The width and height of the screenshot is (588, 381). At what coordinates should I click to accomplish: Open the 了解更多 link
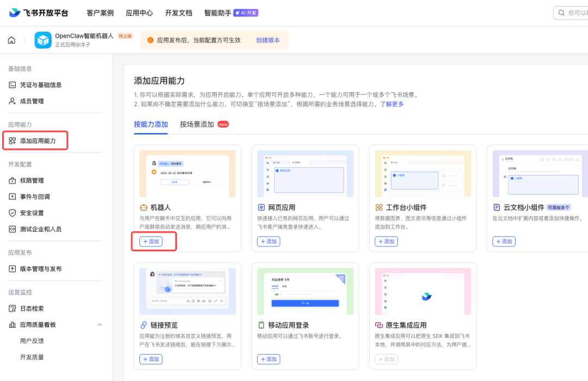tap(392, 104)
